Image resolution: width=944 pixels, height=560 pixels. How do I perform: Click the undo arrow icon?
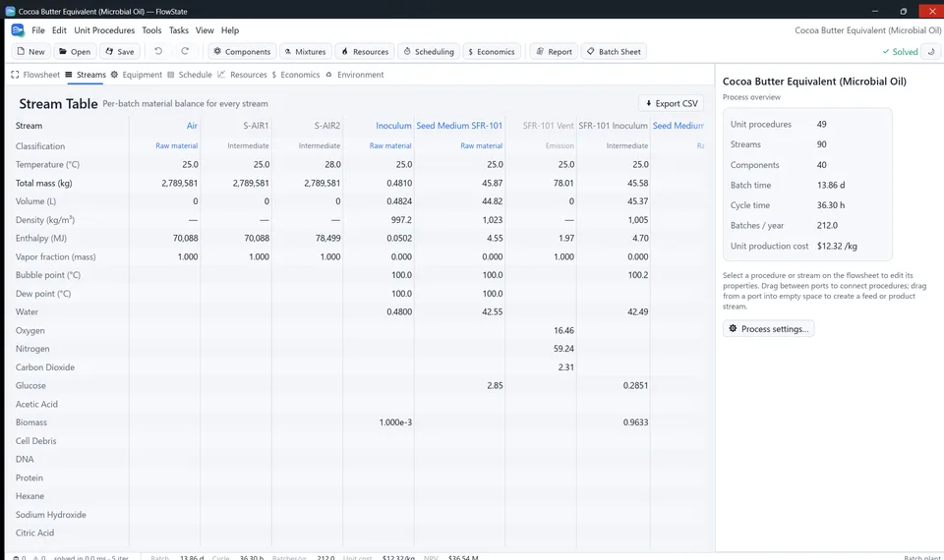pyautogui.click(x=158, y=51)
